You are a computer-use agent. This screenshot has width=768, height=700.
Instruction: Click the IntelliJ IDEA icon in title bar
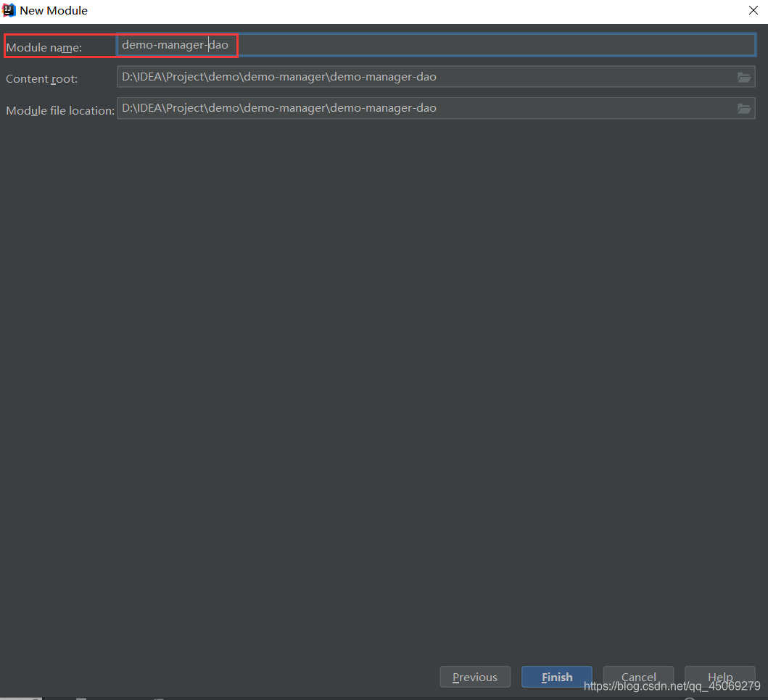(x=9, y=10)
